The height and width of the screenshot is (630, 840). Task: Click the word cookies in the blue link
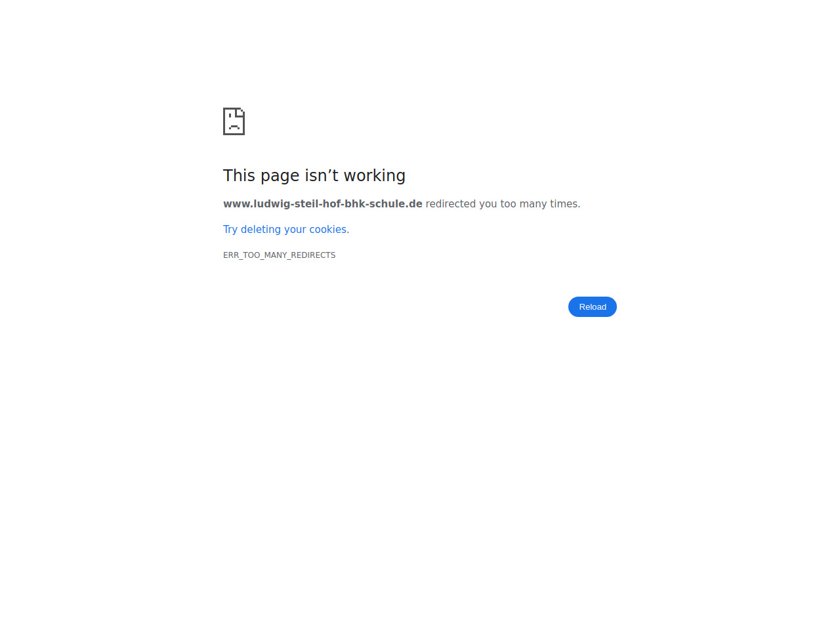pos(328,229)
